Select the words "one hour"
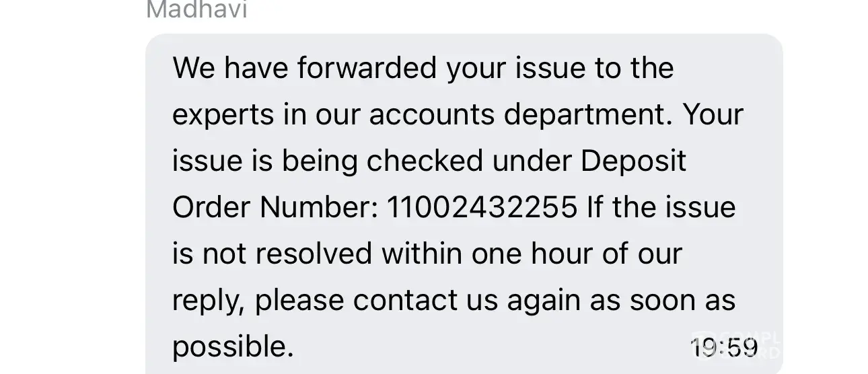The width and height of the screenshot is (868, 374). pyautogui.click(x=530, y=254)
